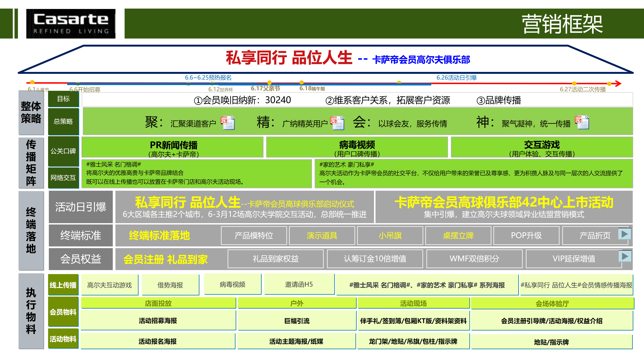The image size is (644, 362).
Task: Click the Casarte Refined Living logo
Action: pos(71,24)
